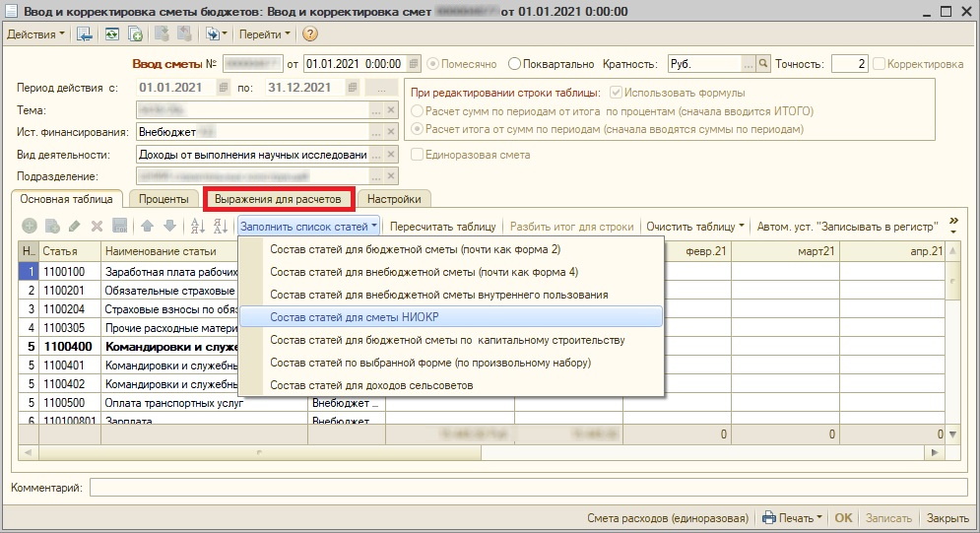Click the Закрыть button at the bottom
The image size is (980, 533).
click(x=947, y=518)
